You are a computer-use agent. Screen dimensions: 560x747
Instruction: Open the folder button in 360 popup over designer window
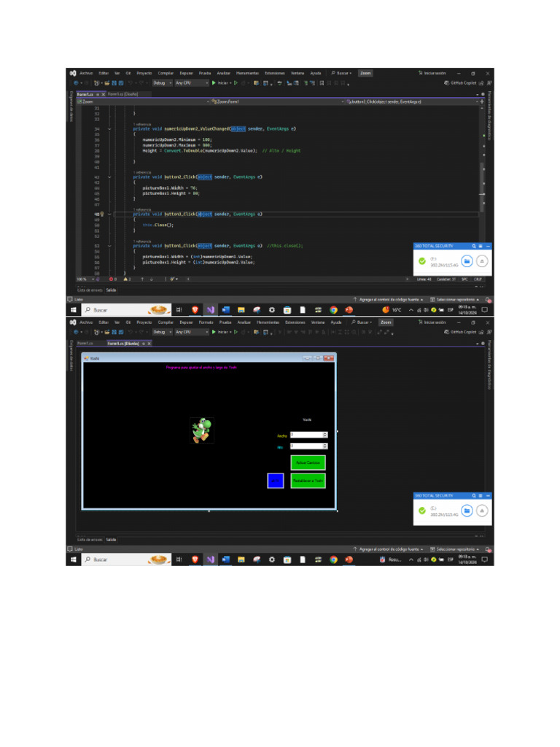467,511
